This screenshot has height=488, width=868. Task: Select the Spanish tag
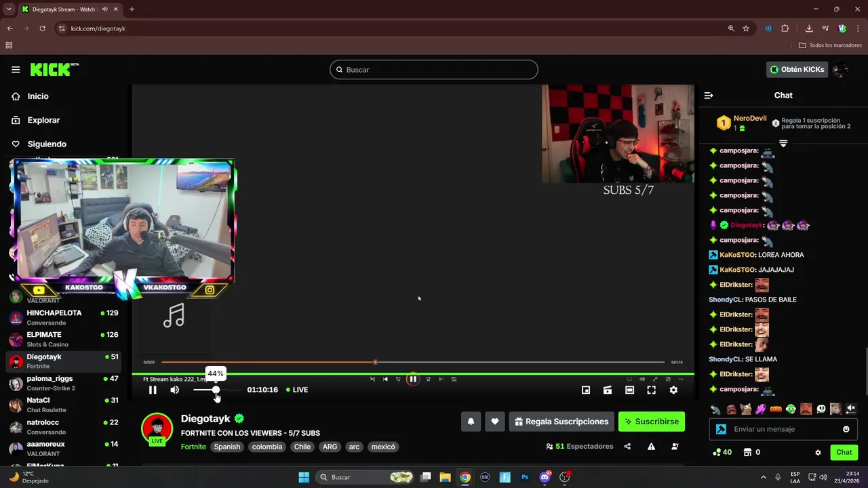pyautogui.click(x=227, y=447)
